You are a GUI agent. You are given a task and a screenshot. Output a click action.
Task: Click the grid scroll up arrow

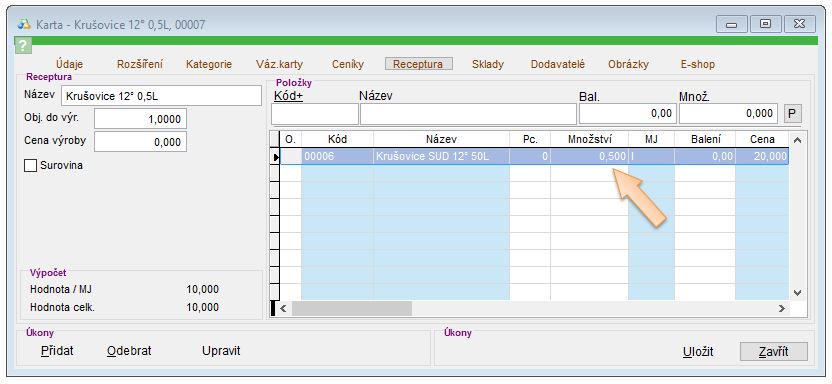797,141
